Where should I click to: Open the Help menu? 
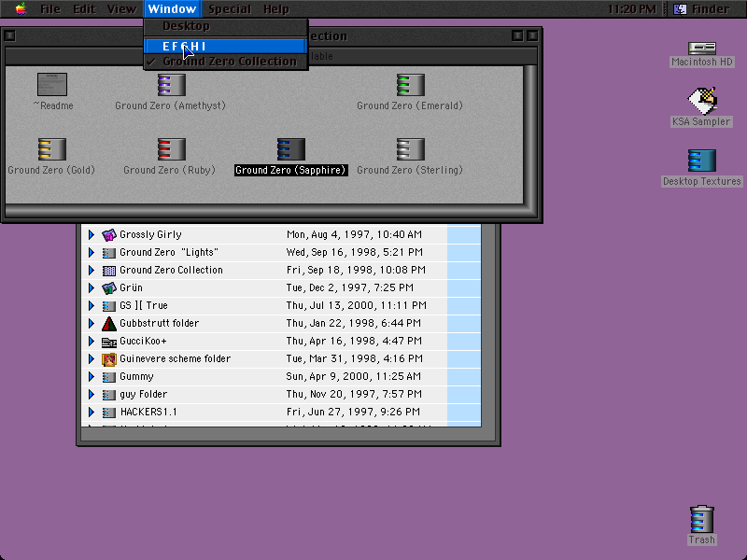(x=275, y=9)
